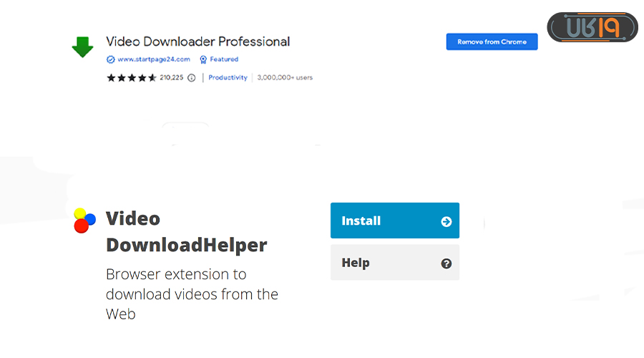Click the five-star rating row
644x358 pixels.
(x=132, y=77)
